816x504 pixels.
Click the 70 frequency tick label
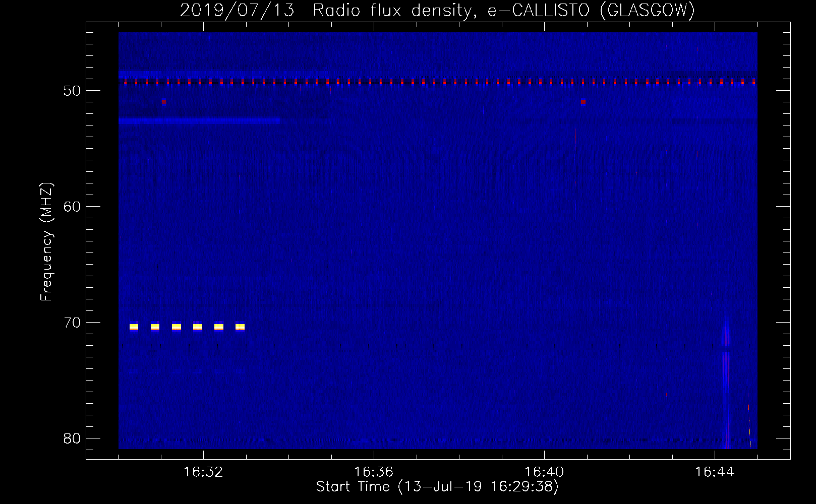pos(72,323)
